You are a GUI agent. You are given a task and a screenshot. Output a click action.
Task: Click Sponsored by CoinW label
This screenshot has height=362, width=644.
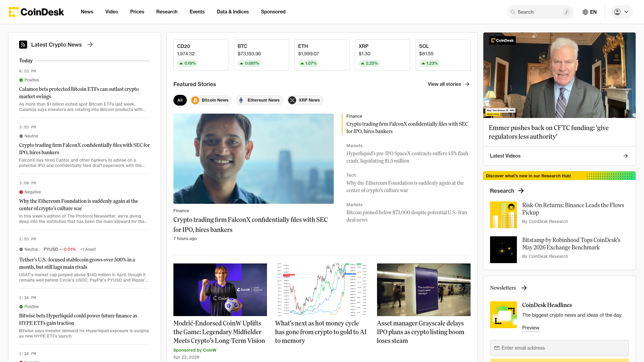click(x=195, y=350)
